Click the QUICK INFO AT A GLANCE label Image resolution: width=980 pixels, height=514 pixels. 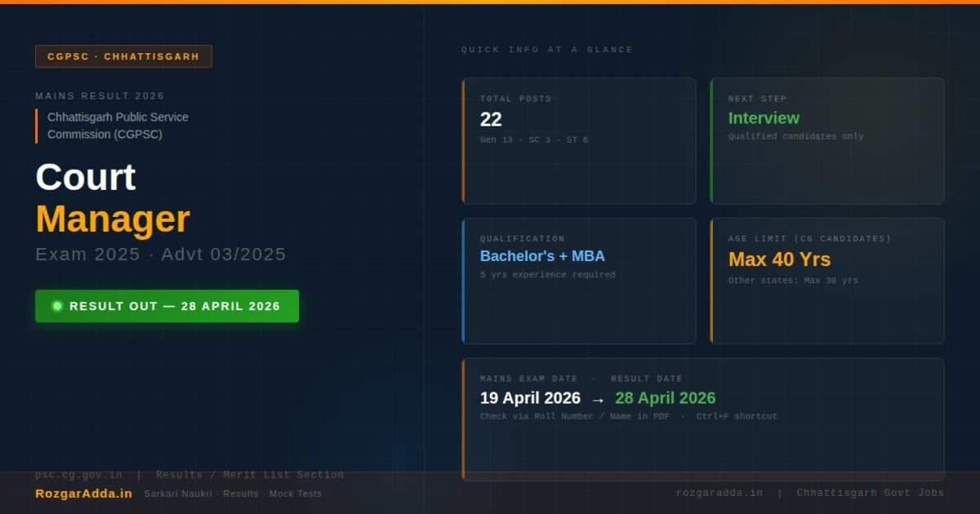coord(546,50)
